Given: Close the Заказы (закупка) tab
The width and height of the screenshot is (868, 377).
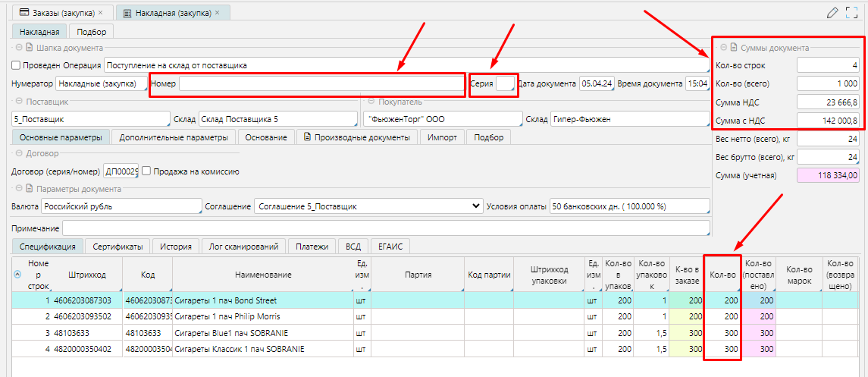Looking at the screenshot, I should click(101, 13).
